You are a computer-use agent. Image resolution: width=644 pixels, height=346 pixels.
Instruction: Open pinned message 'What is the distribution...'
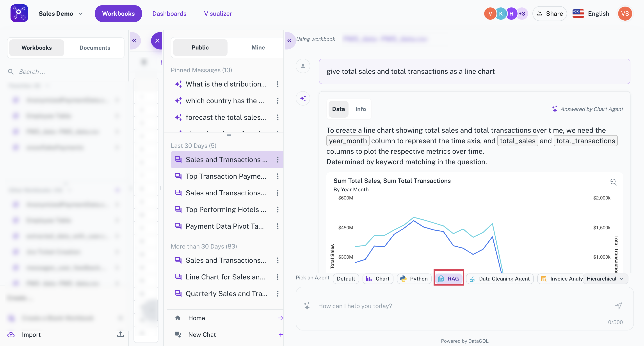226,84
